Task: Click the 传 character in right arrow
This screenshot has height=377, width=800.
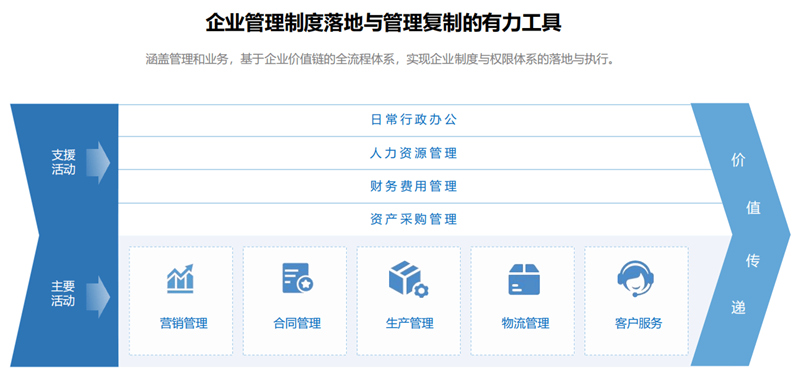Action: point(753,261)
